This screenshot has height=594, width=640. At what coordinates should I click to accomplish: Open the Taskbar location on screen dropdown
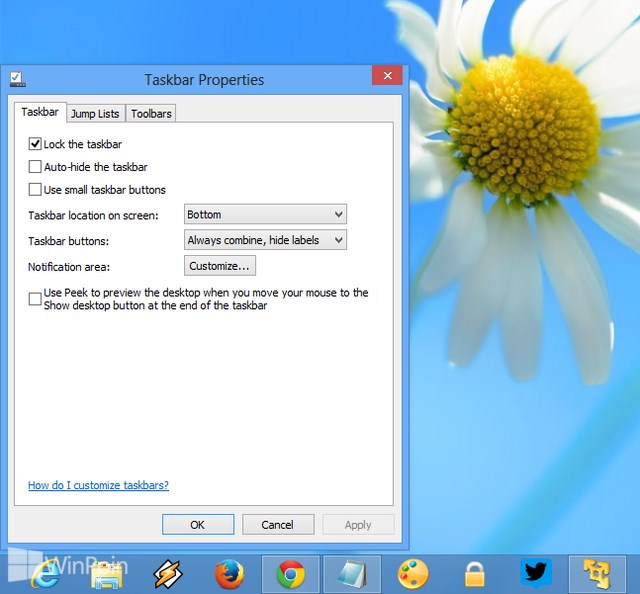pyautogui.click(x=265, y=214)
